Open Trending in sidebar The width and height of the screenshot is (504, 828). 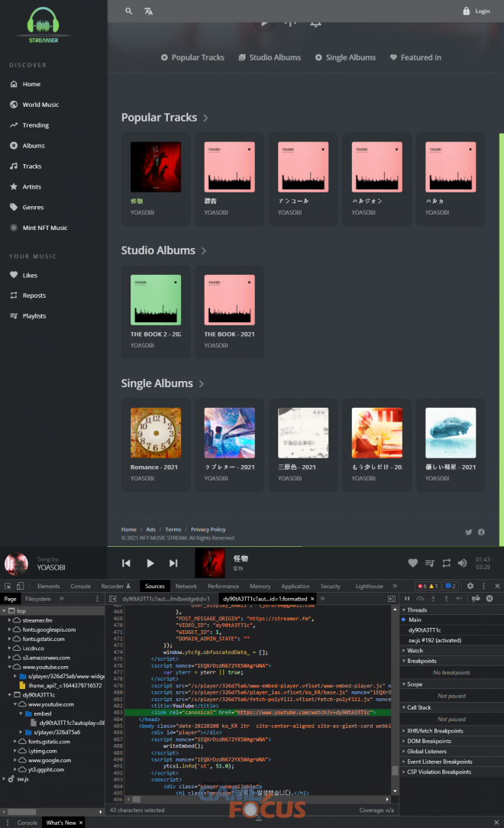point(30,125)
